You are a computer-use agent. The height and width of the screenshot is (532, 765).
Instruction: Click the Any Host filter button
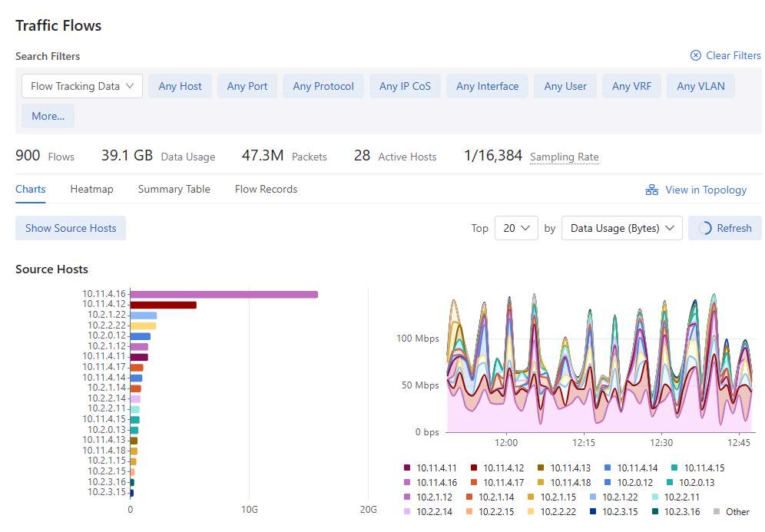pyautogui.click(x=180, y=86)
